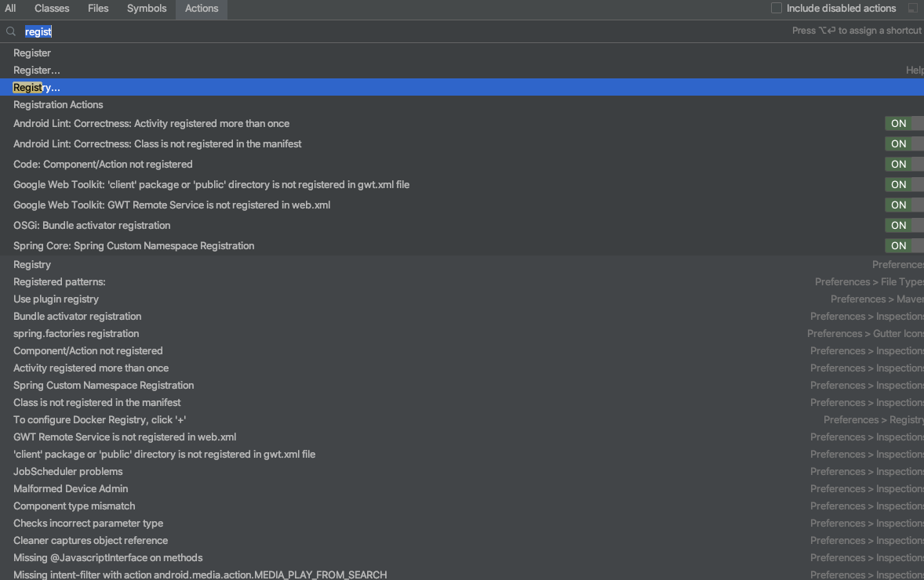Toggle ON switch for Activity registered more than once
The height and width of the screenshot is (580, 924).
[903, 124]
